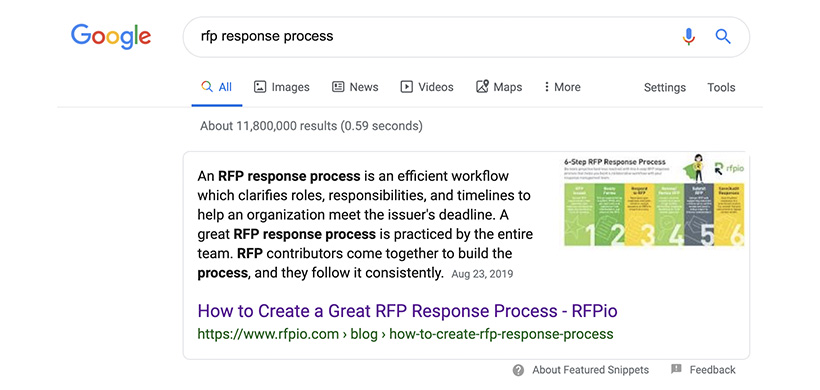Switch to the Maps tab

(x=499, y=87)
